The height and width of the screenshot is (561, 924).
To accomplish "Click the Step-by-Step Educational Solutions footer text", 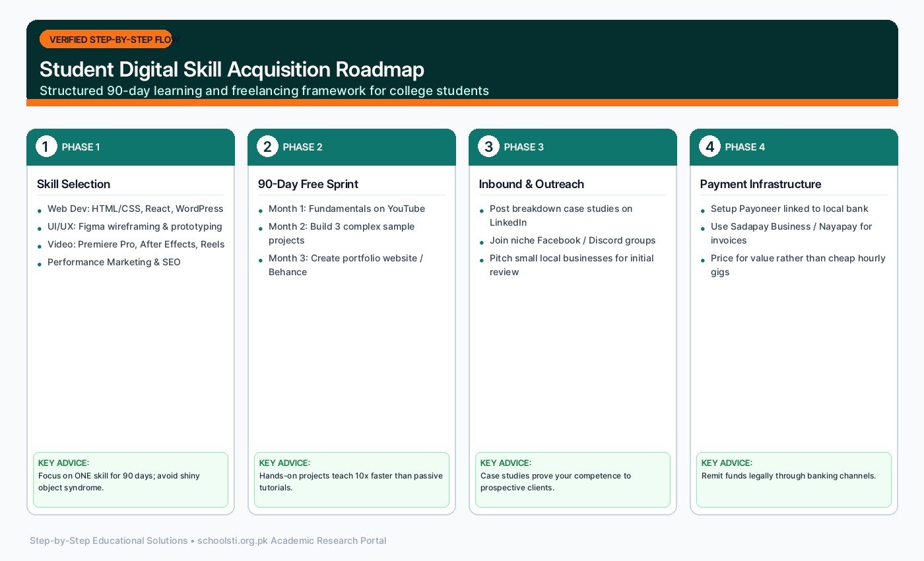I will click(108, 541).
